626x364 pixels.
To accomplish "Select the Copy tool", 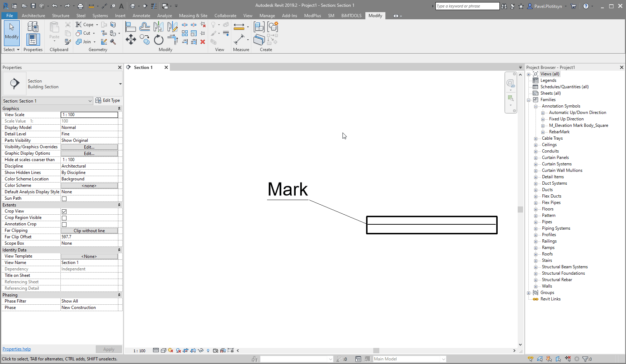I will click(145, 40).
